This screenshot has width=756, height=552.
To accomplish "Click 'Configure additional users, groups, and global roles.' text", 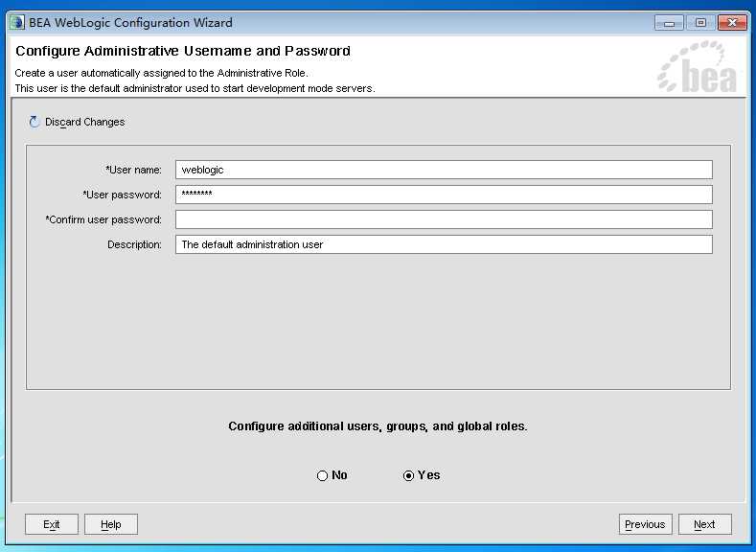I will [x=378, y=426].
